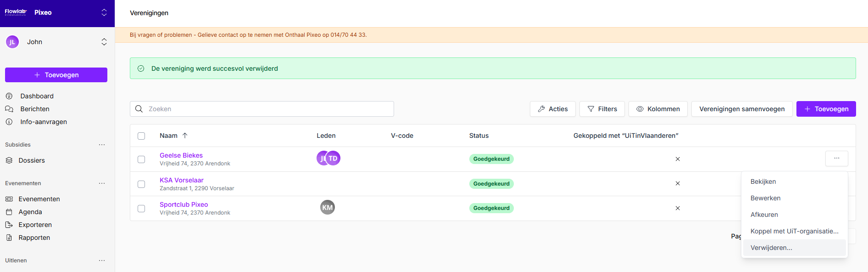Screen dimensions: 868x272
Task: Expand the Pixeo organisation switcher
Action: pos(104,12)
